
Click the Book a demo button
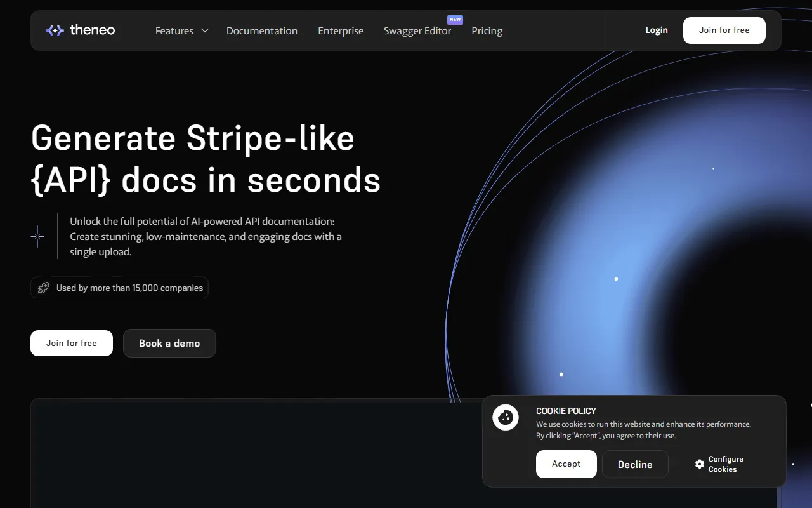tap(169, 343)
